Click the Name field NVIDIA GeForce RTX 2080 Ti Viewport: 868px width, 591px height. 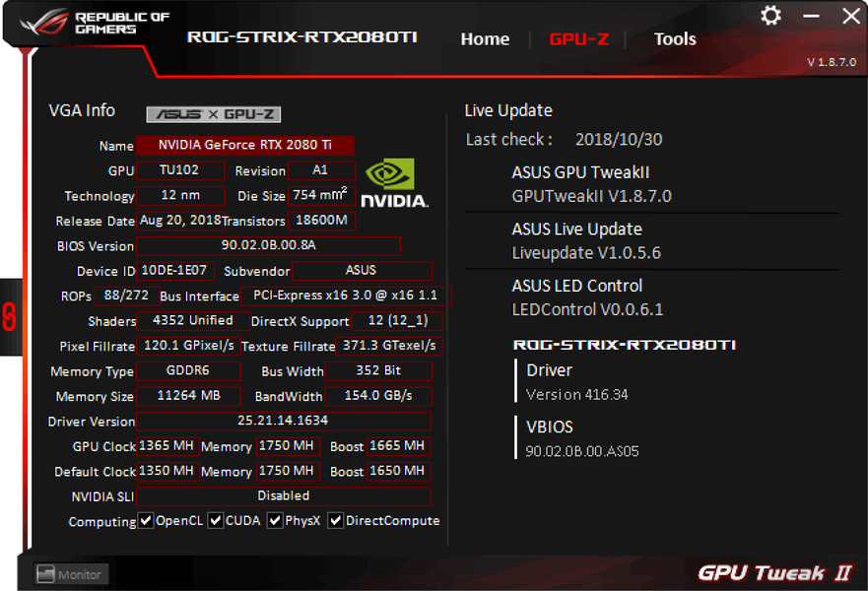pyautogui.click(x=245, y=146)
